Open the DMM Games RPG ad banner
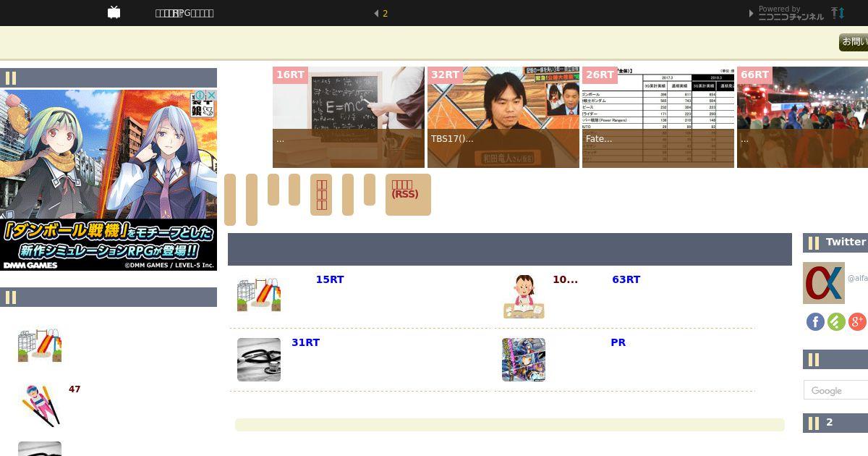This screenshot has width=868, height=456. coord(109,180)
